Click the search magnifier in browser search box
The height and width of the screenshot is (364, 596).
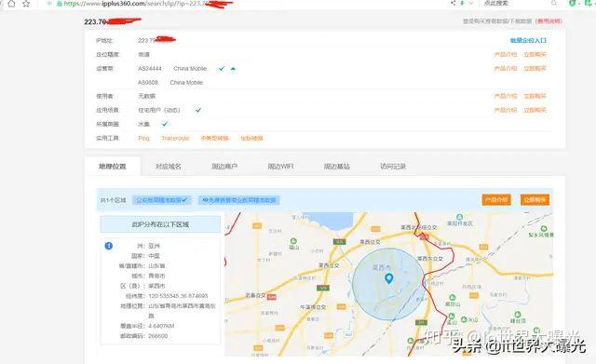click(554, 3)
